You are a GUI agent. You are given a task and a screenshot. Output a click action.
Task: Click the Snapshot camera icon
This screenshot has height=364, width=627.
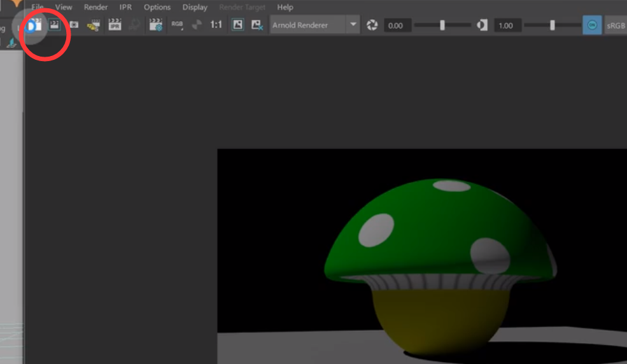[x=74, y=25]
